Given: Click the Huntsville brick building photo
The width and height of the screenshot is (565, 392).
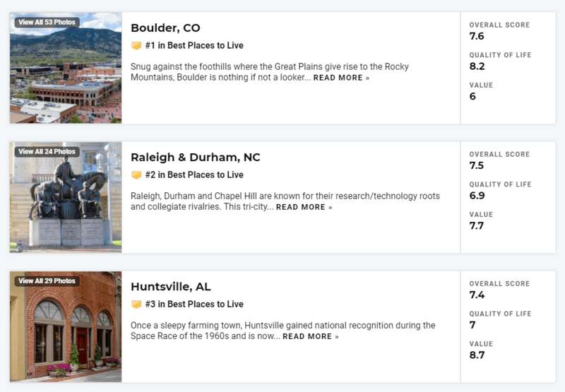Looking at the screenshot, I should coord(66,326).
